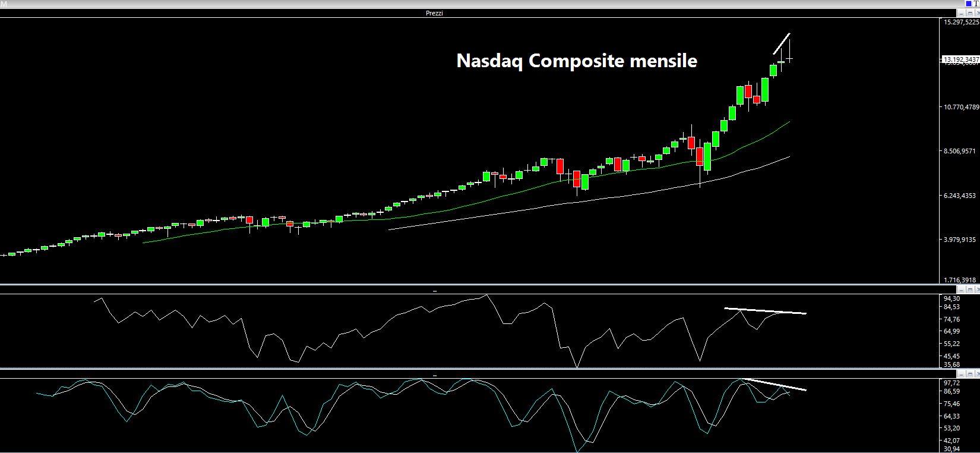980x453 pixels.
Task: Click the 55,22 oscillator axis label
Action: [951, 344]
